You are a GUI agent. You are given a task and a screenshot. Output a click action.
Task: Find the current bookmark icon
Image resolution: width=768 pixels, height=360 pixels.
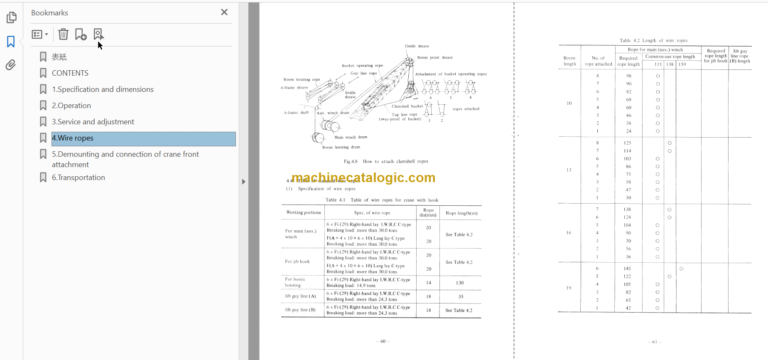[x=98, y=34]
